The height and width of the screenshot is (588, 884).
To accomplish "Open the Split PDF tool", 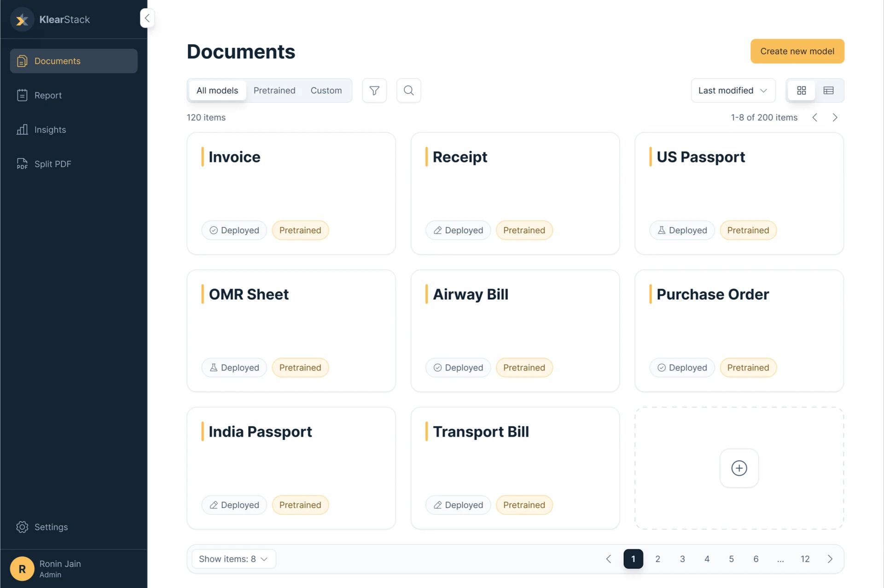I will pos(53,164).
